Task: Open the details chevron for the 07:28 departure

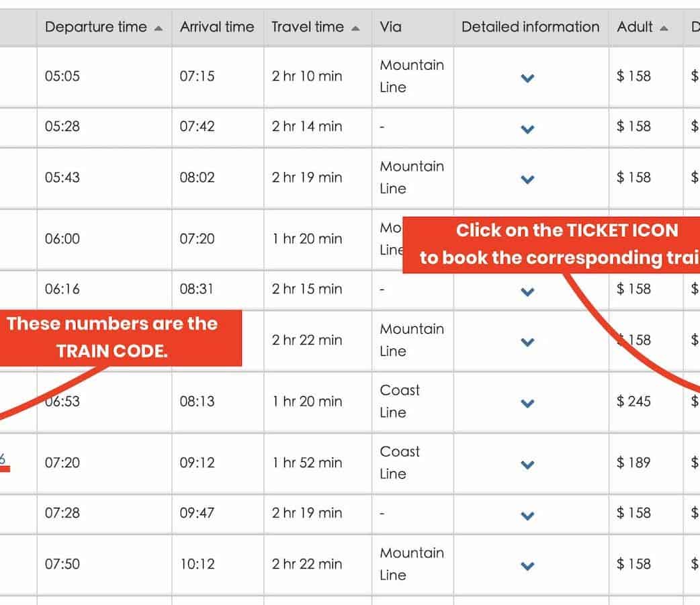Action: [x=528, y=515]
